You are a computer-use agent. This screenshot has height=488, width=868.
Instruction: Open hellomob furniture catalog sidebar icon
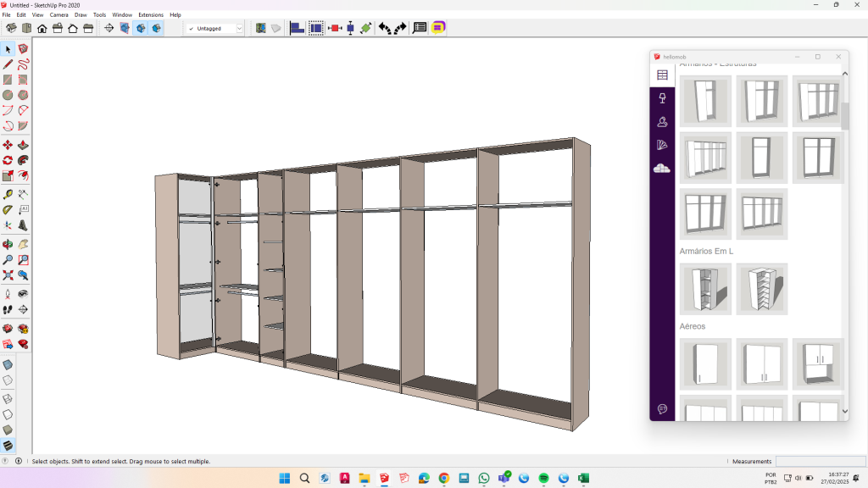(x=662, y=75)
